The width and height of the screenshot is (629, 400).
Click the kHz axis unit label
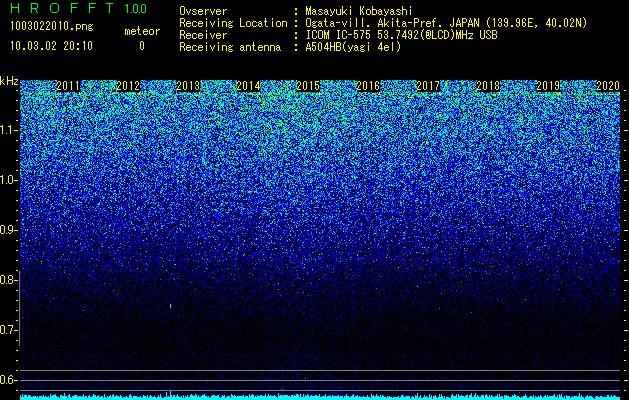coord(9,81)
